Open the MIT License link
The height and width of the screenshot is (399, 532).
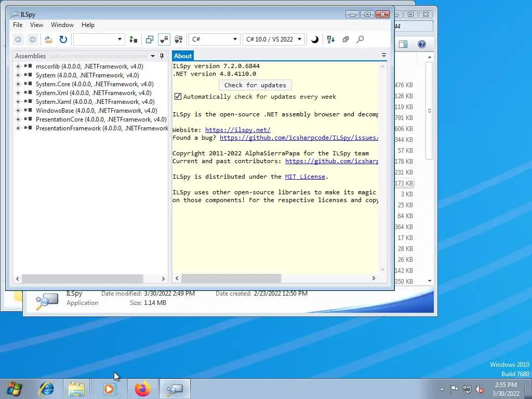click(305, 177)
